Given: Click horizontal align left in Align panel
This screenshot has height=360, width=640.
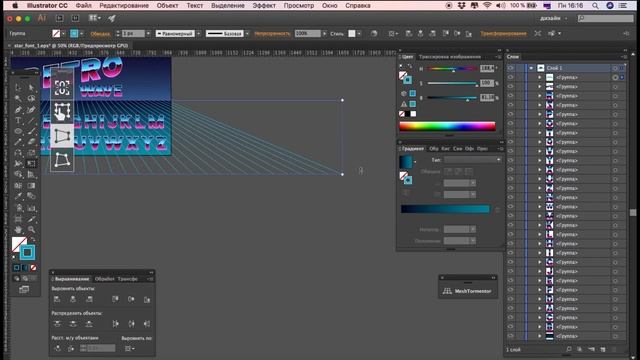Looking at the screenshot, I should point(57,299).
